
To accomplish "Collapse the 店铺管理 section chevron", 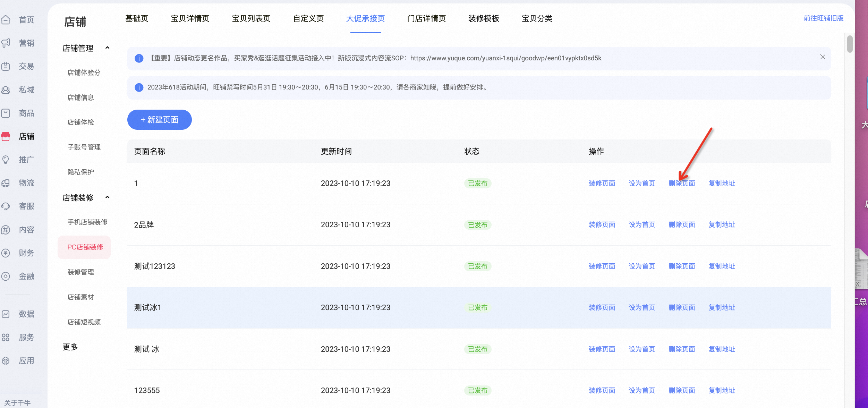I will click(108, 48).
